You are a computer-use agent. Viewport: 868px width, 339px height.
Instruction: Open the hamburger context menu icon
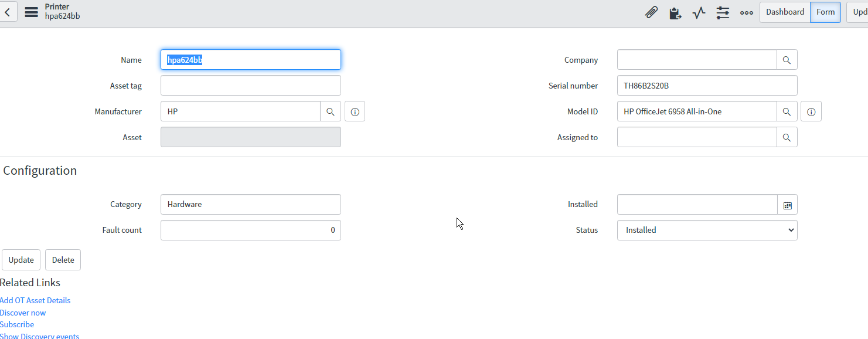pyautogui.click(x=32, y=12)
